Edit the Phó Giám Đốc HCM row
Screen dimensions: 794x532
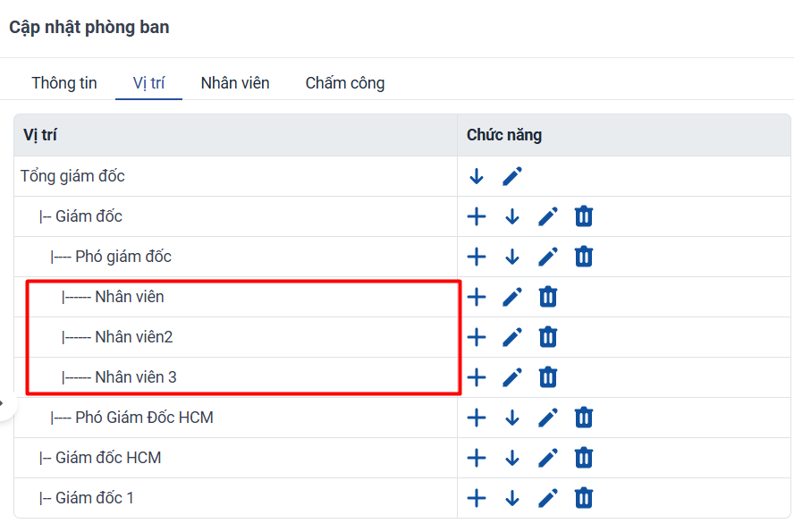(548, 418)
